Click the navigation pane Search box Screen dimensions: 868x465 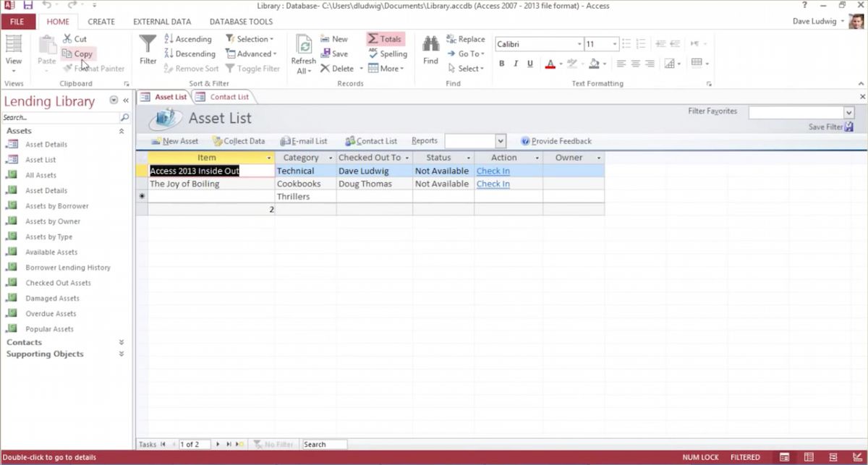[61, 117]
